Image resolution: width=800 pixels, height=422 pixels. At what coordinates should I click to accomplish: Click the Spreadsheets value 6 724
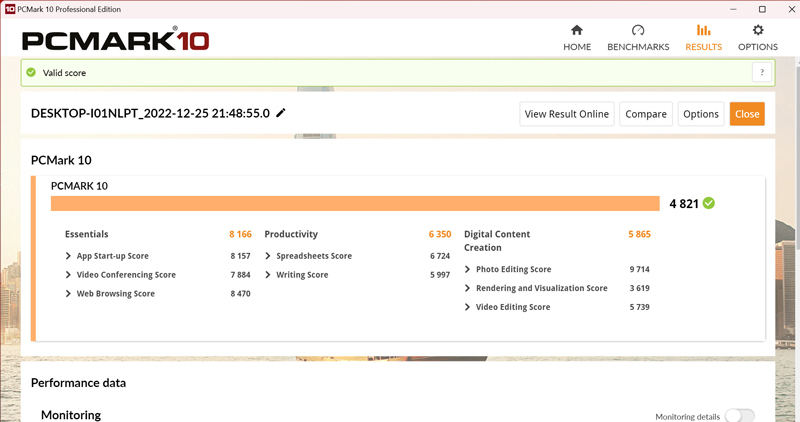click(x=440, y=256)
